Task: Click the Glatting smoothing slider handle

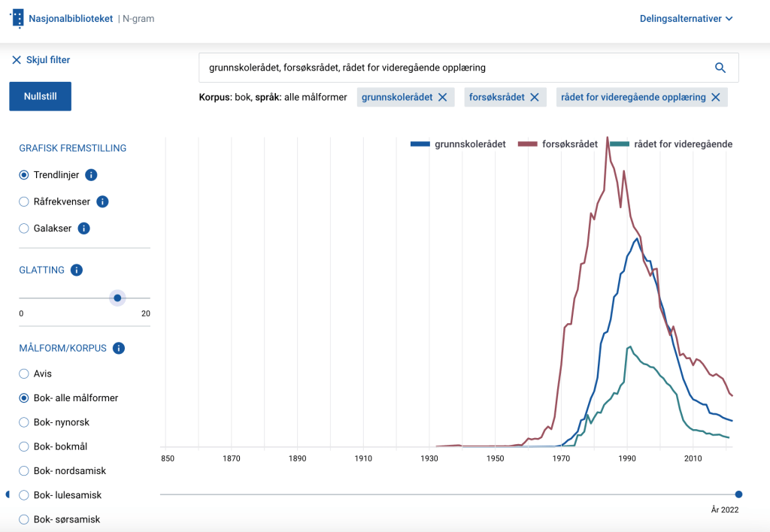Action: coord(117,298)
